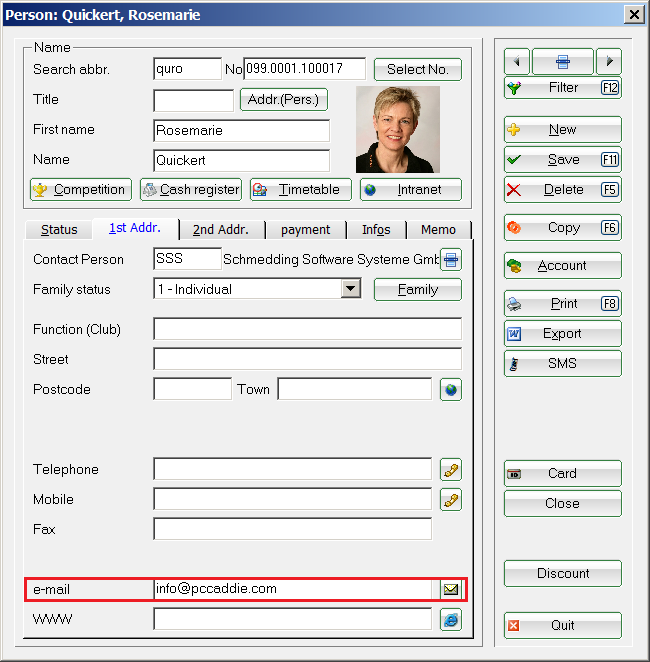Viewport: 650px width, 662px height.
Task: Open the Cash register button
Action: [191, 190]
